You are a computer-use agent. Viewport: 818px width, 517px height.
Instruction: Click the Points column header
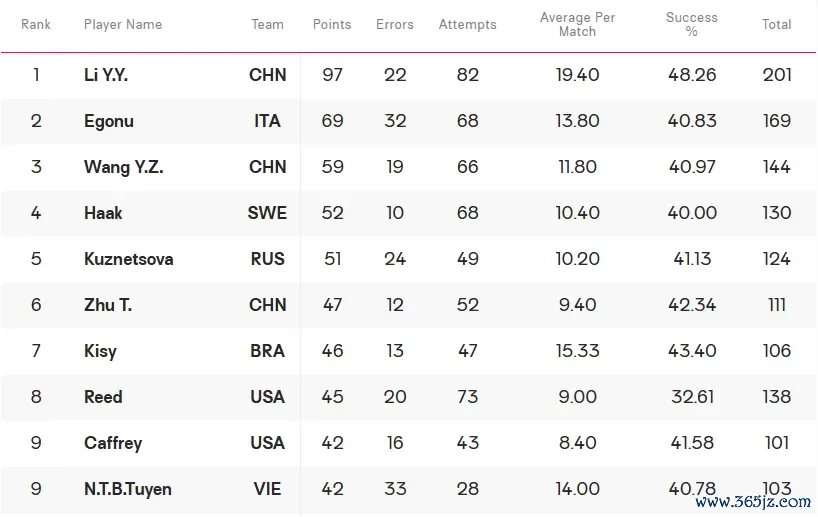pos(332,25)
